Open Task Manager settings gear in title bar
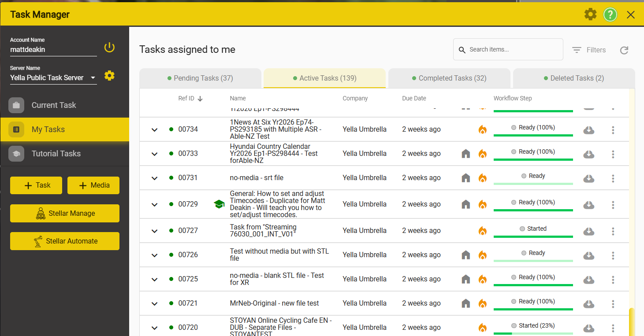 point(590,15)
